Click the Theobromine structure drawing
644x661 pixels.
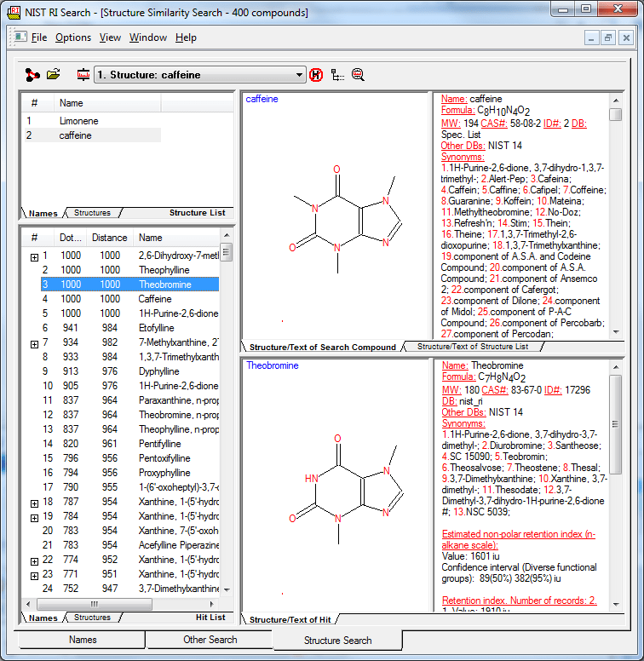pos(347,489)
